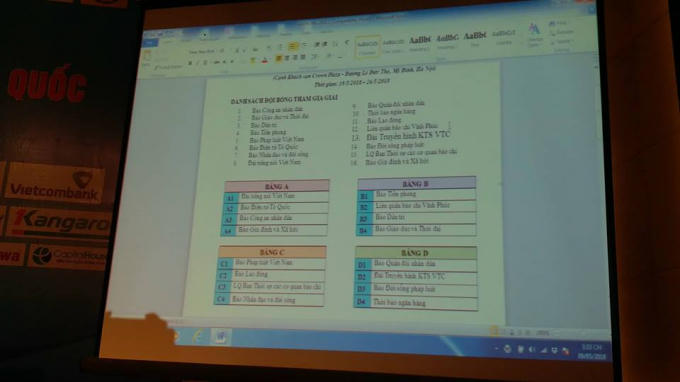
Task: Click the red font color swatch
Action: tap(265, 61)
